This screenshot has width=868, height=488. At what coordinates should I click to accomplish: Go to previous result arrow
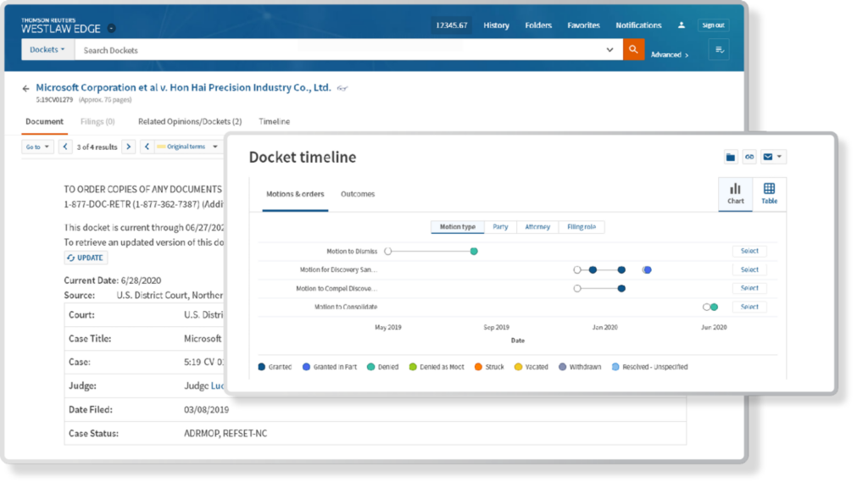point(65,147)
